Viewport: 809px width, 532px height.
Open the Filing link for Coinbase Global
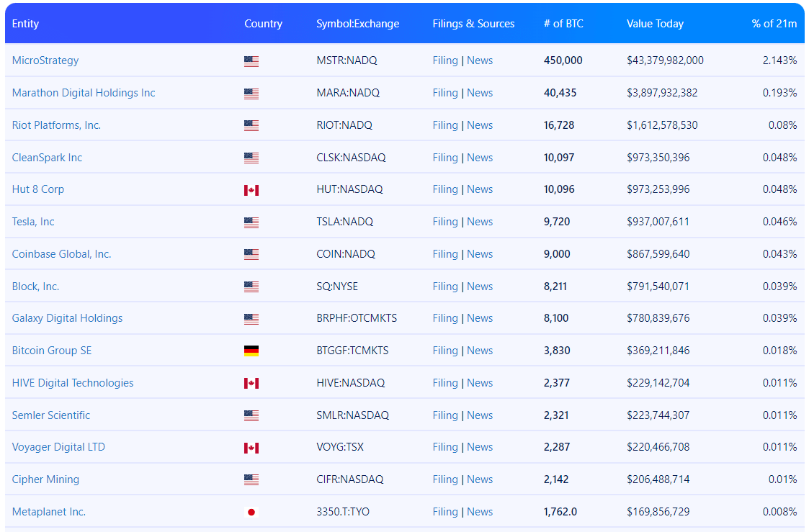pos(445,254)
